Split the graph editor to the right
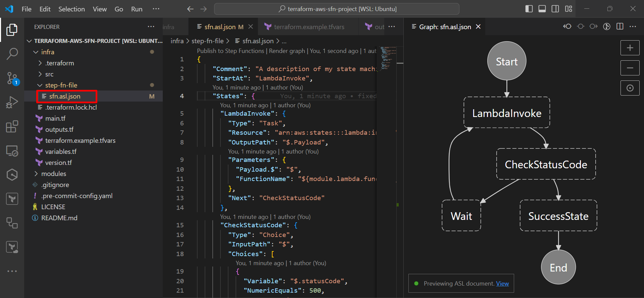 point(620,26)
